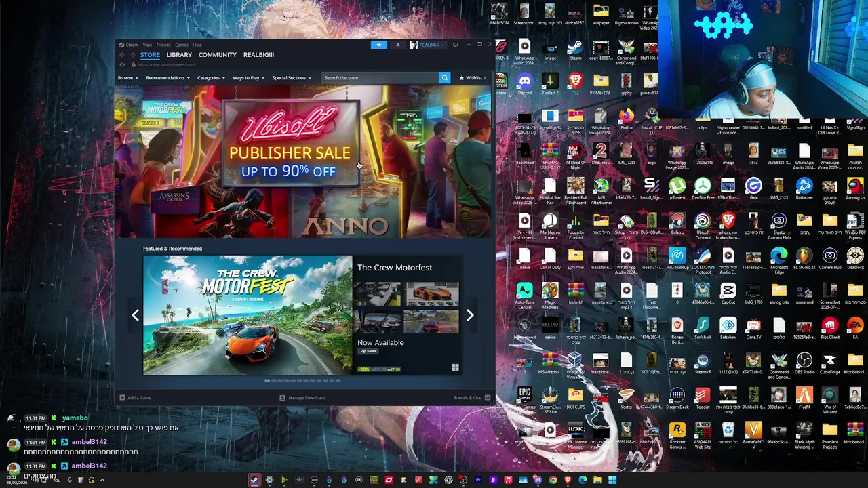Select the Microsoft Edge desktop icon

pyautogui.click(x=778, y=260)
